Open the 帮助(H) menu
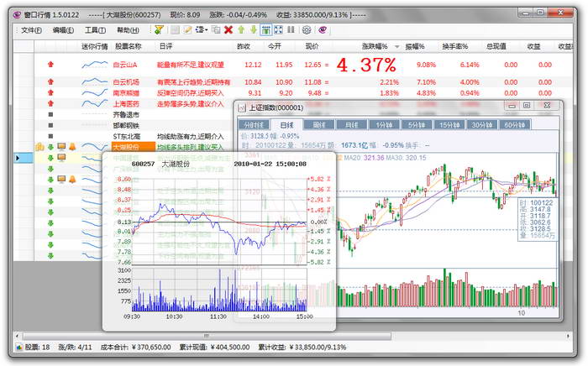 (128, 30)
